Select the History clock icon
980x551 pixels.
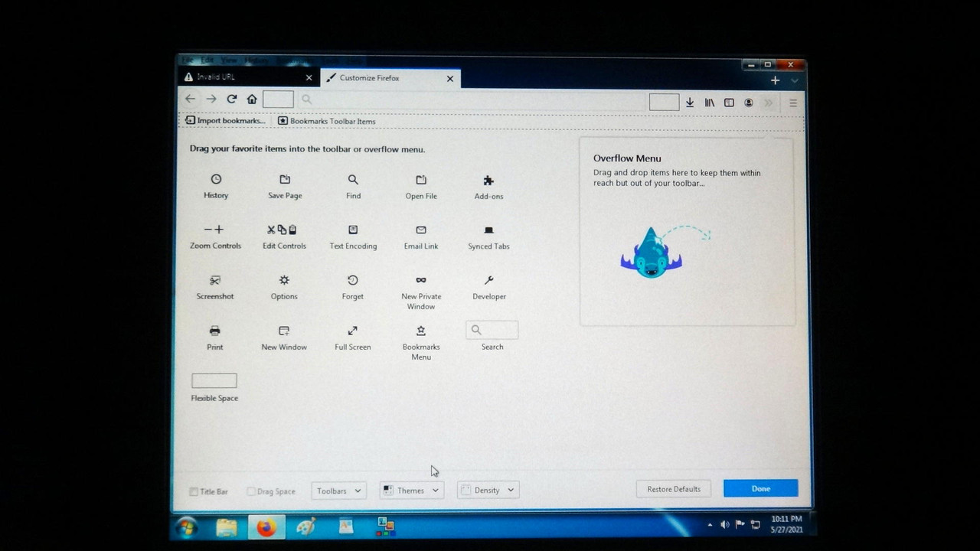(216, 179)
